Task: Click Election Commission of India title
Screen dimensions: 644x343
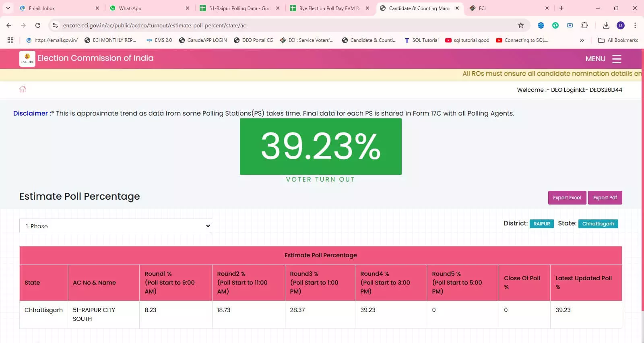Action: pyautogui.click(x=95, y=58)
